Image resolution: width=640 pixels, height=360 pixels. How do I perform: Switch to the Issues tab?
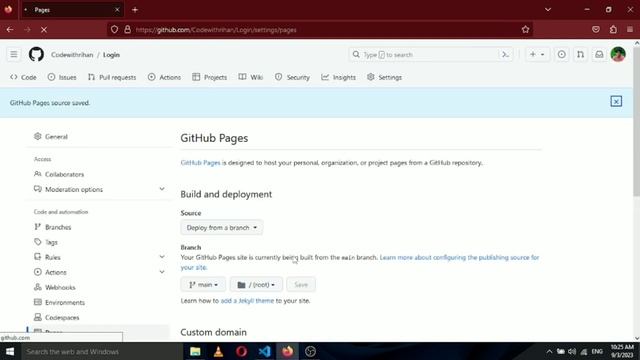coord(62,77)
